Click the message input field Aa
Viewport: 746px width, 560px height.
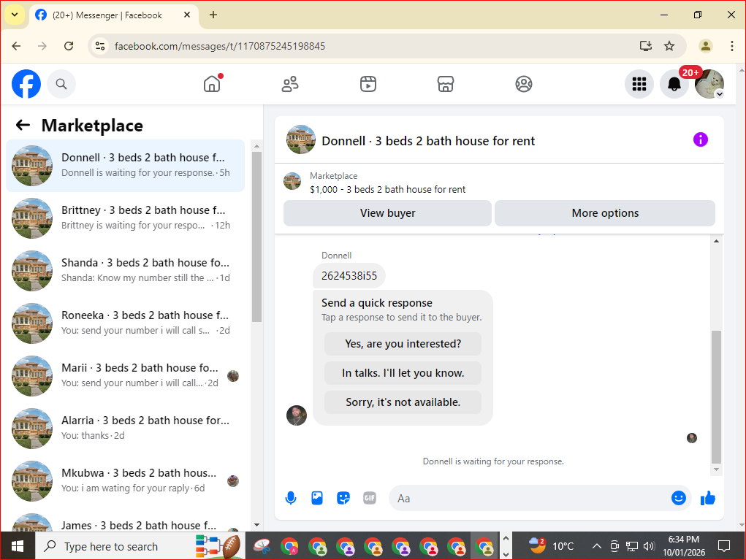tap(528, 498)
